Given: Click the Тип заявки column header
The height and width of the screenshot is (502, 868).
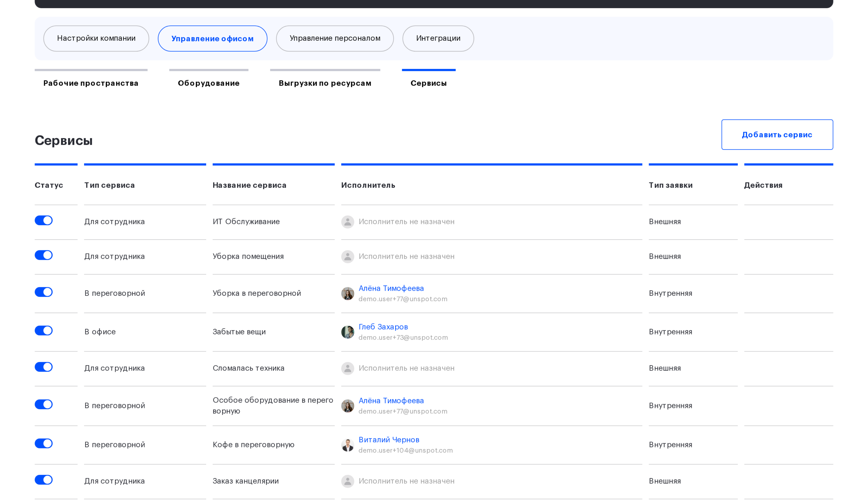Looking at the screenshot, I should (671, 185).
